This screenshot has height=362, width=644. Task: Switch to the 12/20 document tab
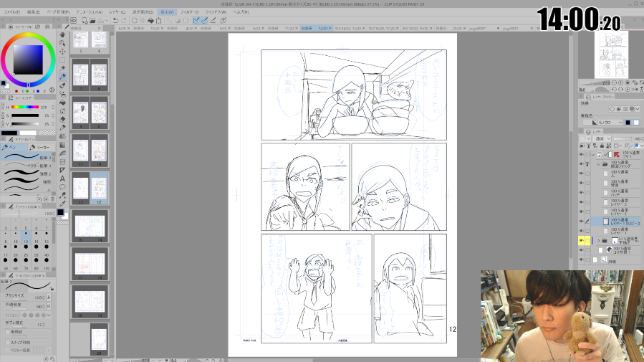(317, 29)
